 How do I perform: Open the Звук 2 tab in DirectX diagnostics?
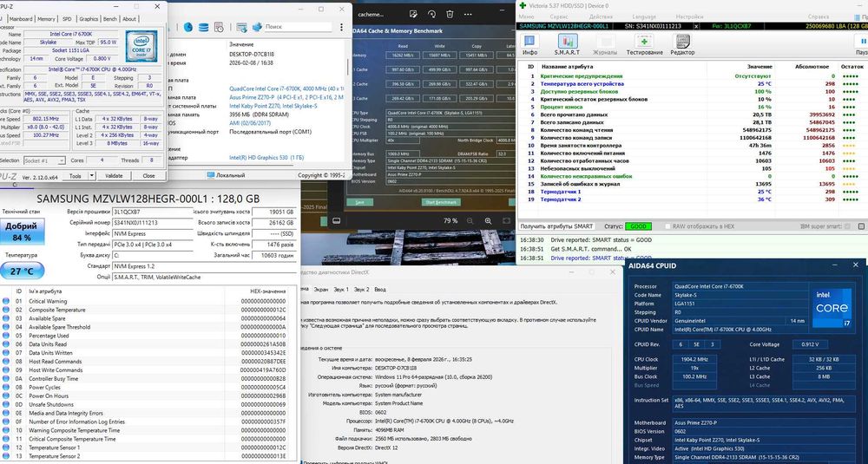(x=361, y=289)
